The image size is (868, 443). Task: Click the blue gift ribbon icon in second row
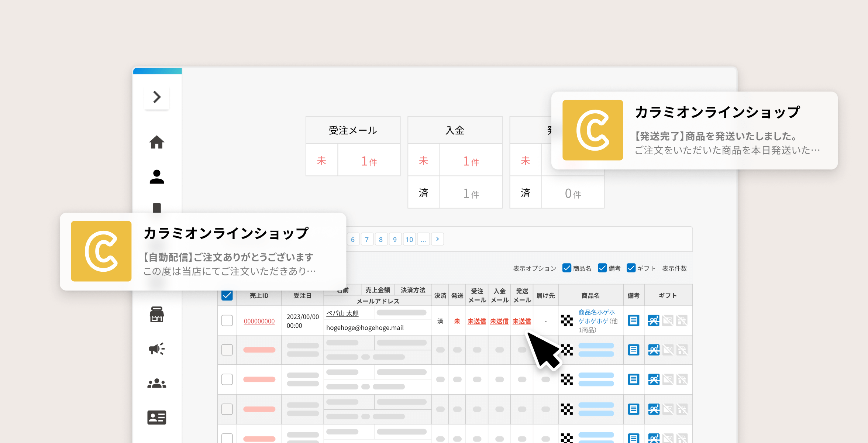point(654,350)
